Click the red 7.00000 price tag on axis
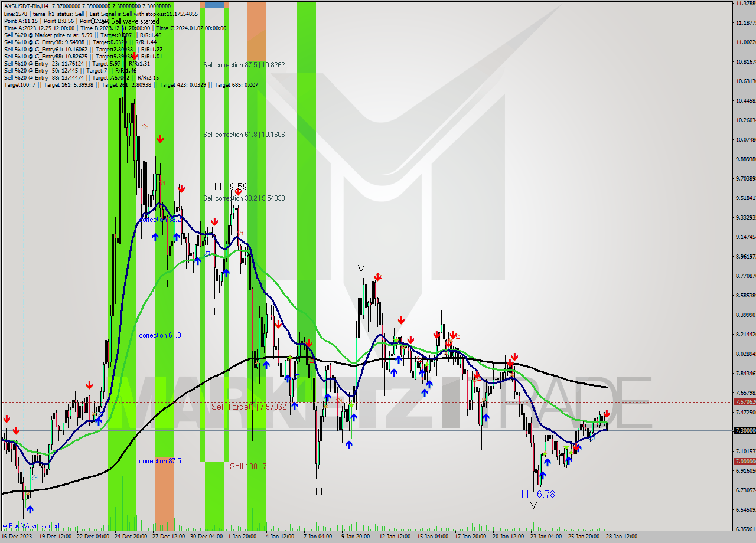Image resolution: width=756 pixels, height=543 pixels. click(744, 462)
